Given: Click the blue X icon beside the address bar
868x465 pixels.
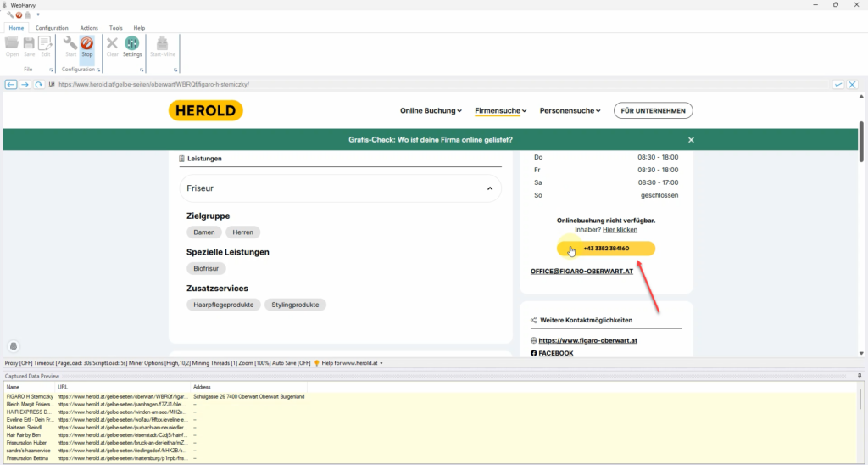Looking at the screenshot, I should 853,85.
